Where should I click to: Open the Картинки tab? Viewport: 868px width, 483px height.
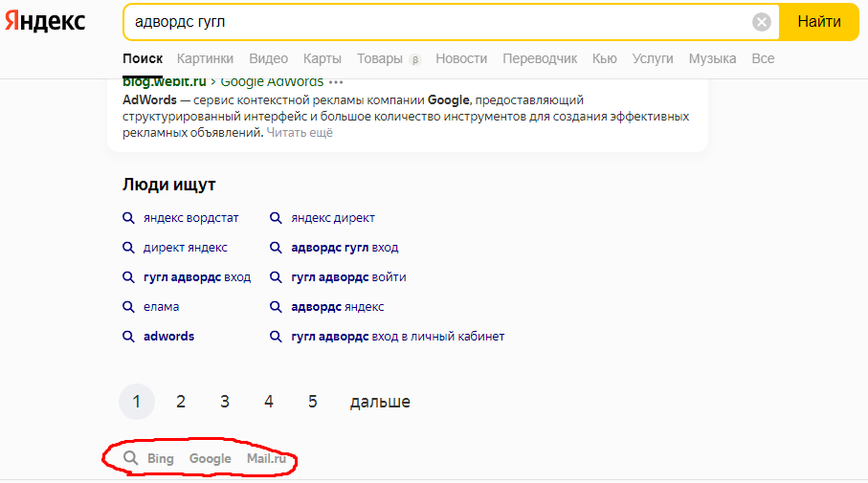pyautogui.click(x=205, y=58)
